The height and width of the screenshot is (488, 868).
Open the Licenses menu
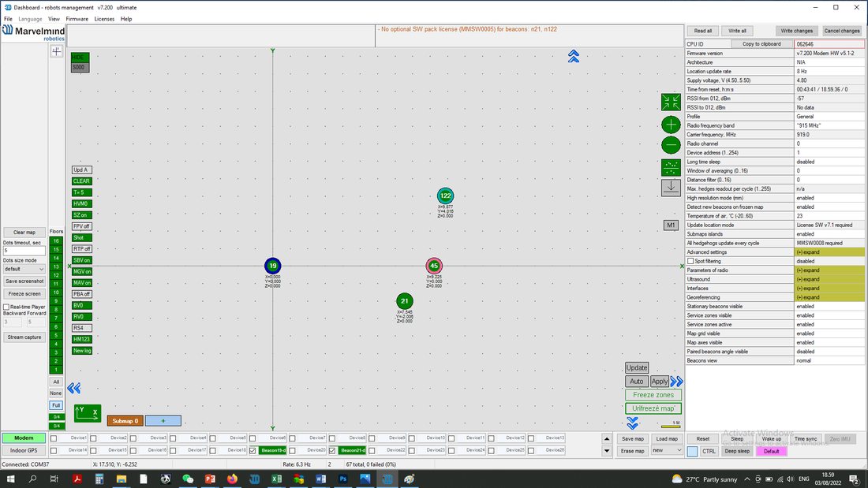click(x=104, y=19)
